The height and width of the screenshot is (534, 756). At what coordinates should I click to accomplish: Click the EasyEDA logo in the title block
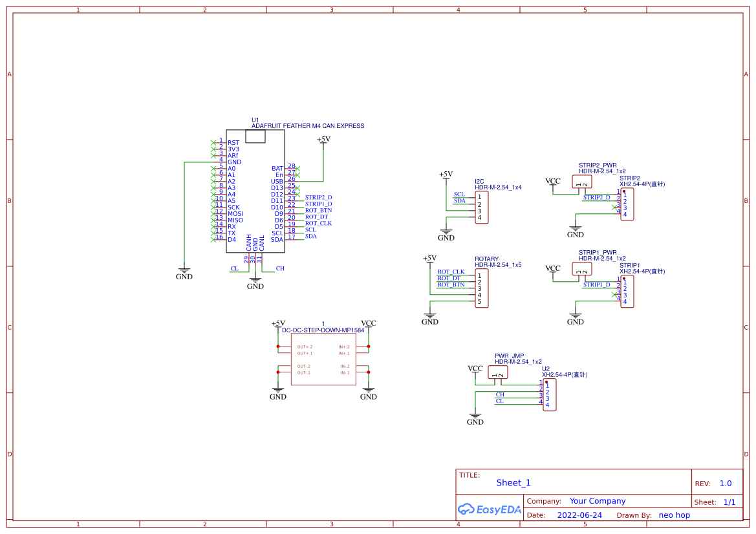(490, 509)
